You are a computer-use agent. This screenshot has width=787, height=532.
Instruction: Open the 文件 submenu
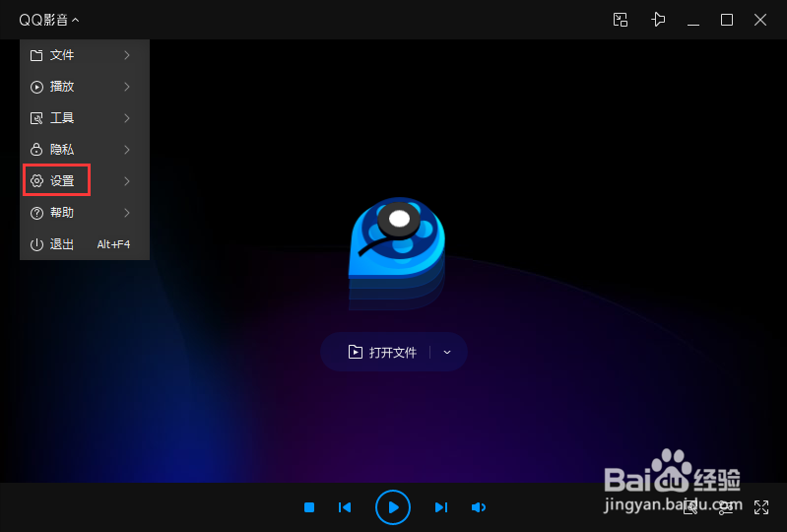tap(85, 55)
